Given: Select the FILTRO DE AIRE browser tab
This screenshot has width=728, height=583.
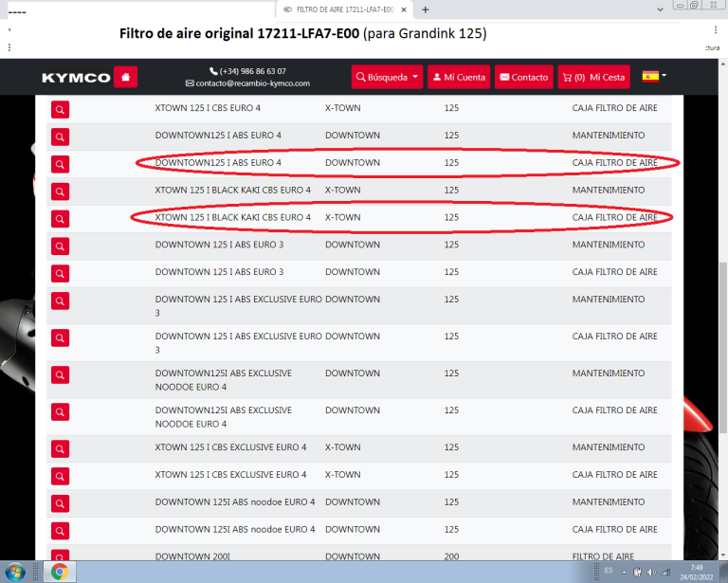Looking at the screenshot, I should [344, 9].
